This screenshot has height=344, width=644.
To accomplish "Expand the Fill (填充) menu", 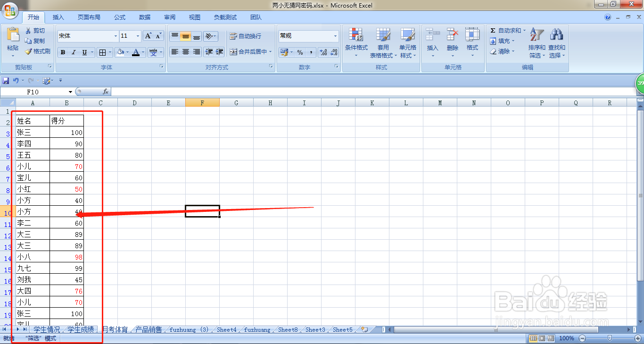I will pos(502,41).
